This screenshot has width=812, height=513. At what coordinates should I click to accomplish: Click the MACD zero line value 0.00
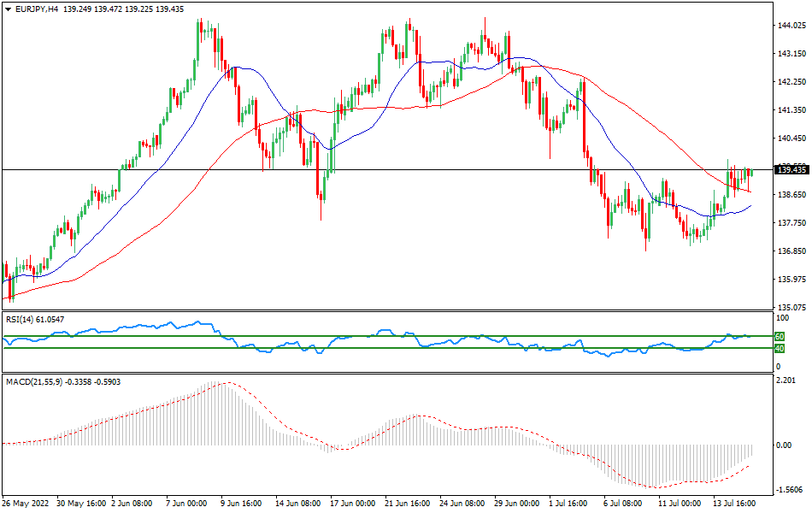pyautogui.click(x=782, y=445)
